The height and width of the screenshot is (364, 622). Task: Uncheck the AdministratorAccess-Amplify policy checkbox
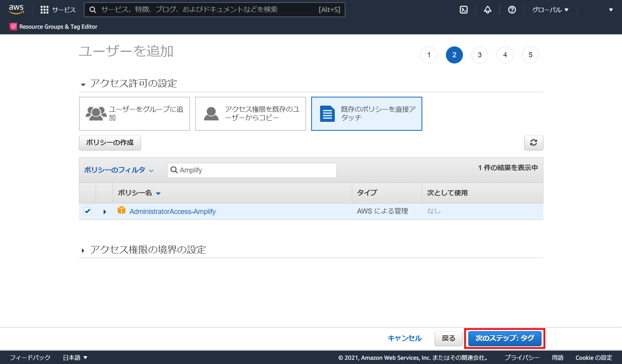87,211
